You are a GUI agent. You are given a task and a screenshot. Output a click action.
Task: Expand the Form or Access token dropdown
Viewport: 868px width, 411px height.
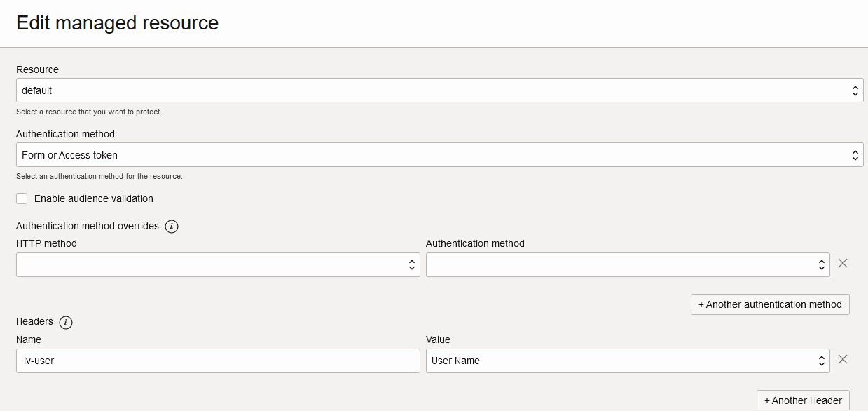[x=439, y=155]
